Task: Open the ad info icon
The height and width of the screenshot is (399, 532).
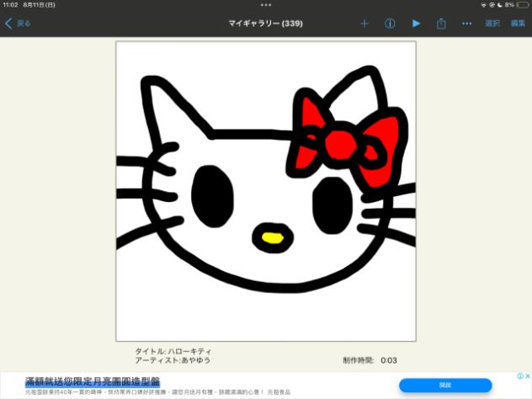Action: [x=520, y=376]
